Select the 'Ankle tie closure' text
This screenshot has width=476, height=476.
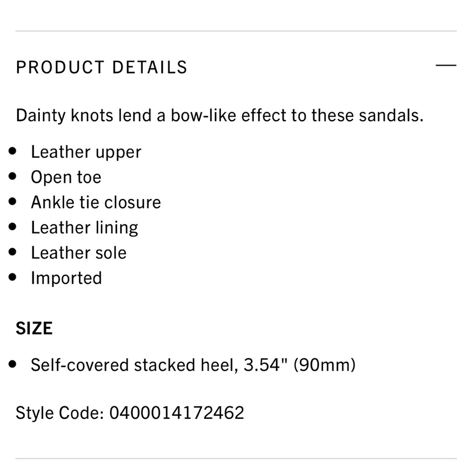96,203
